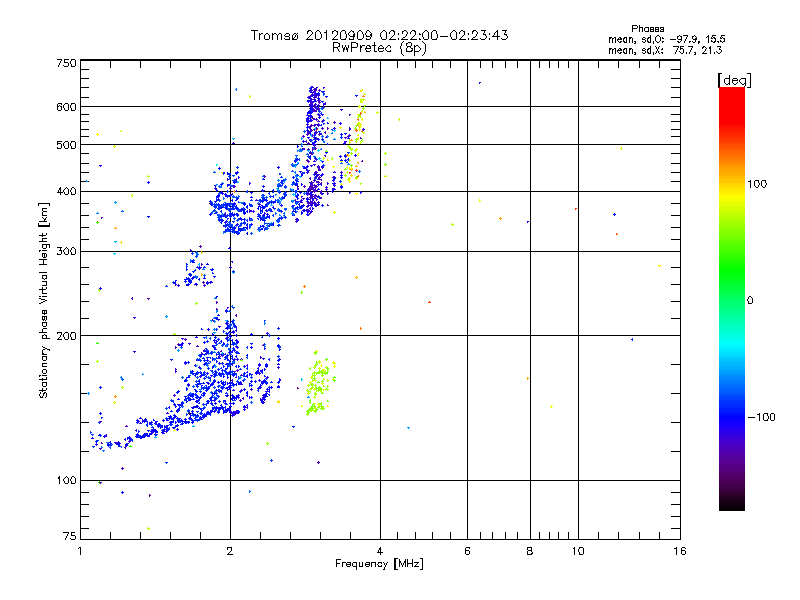Viewport: 800px width, 600px height.
Task: Click the x-axis tick label "2"
Action: pos(230,551)
